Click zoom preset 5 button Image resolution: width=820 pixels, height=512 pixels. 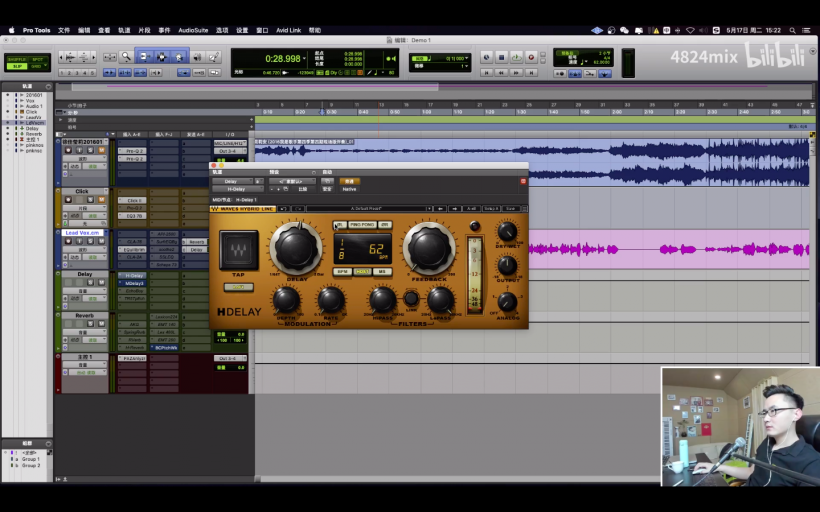point(93,73)
